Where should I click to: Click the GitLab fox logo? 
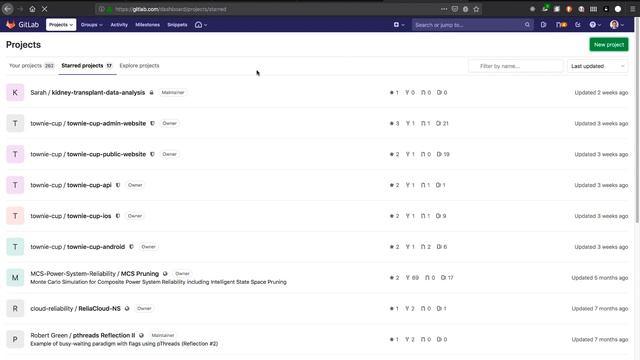coord(11,24)
